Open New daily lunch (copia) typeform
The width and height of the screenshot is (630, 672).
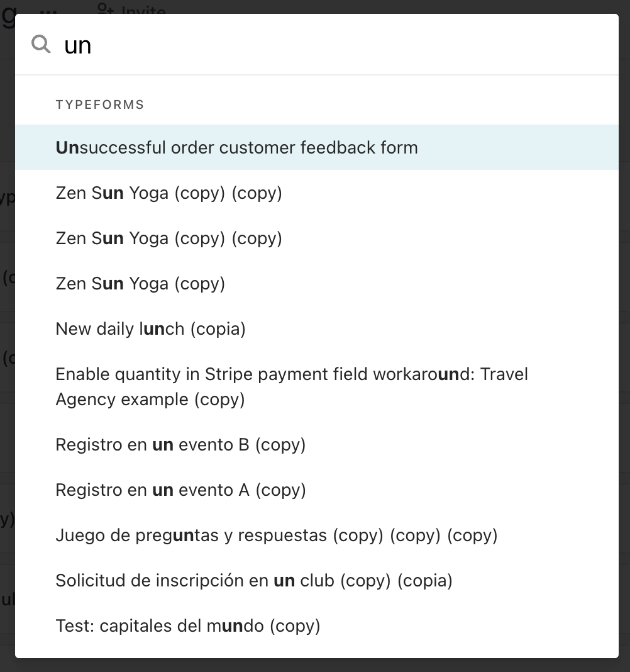click(150, 329)
